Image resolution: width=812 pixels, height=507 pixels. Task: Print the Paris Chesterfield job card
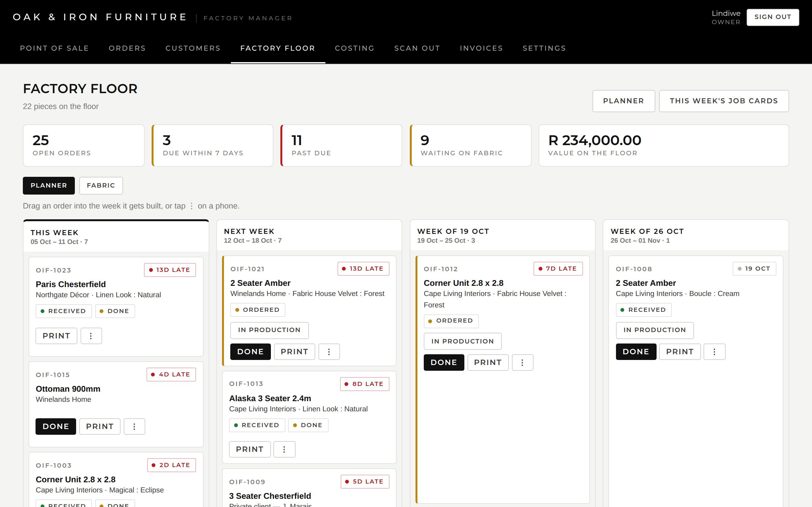[56, 336]
